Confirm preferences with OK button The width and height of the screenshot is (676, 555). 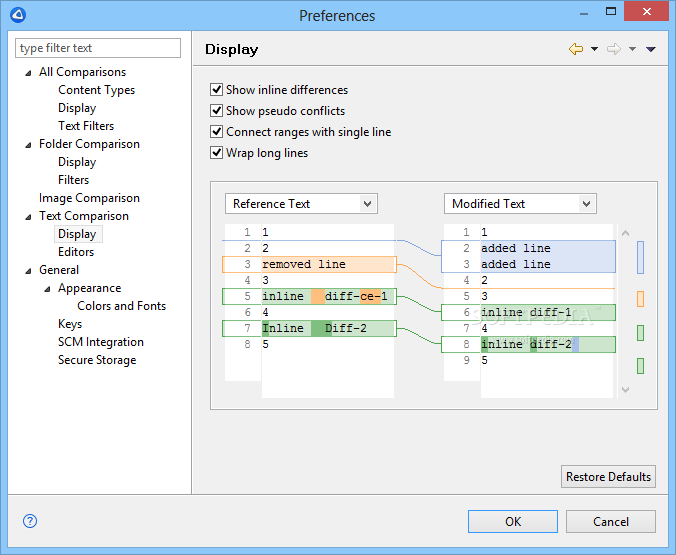[x=513, y=522]
